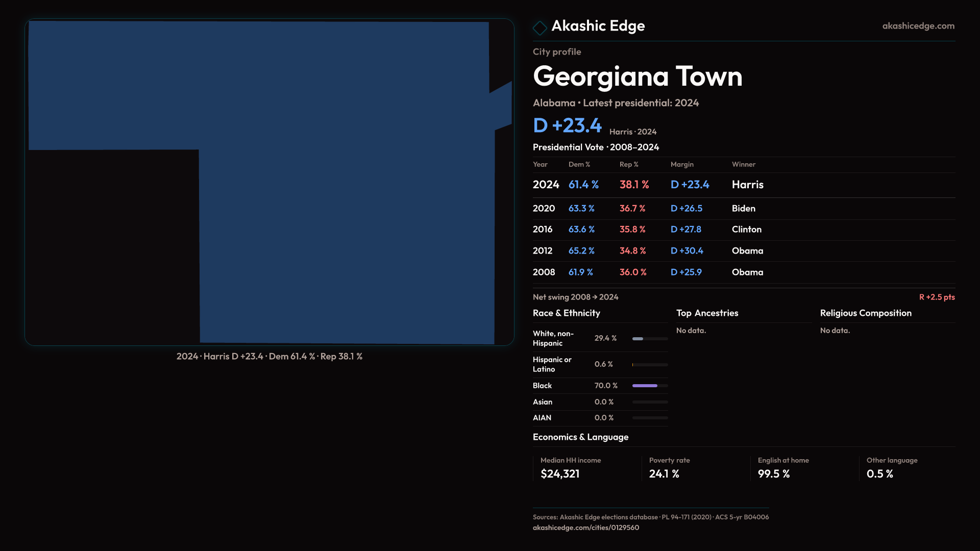Select the 2012 Obama results row
This screenshot has width=980, height=551.
743,251
